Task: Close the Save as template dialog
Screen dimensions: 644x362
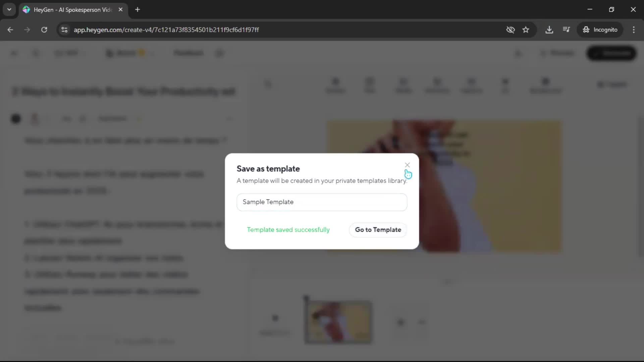Action: pyautogui.click(x=407, y=165)
